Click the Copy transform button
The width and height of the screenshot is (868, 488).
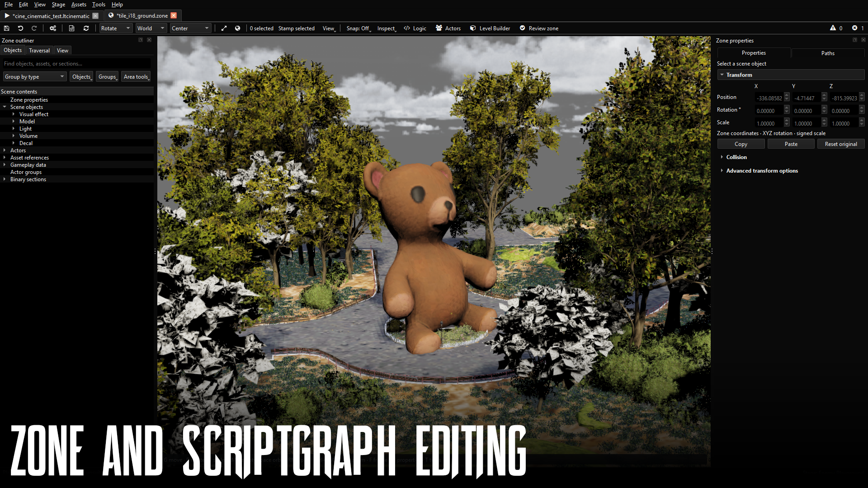(x=741, y=144)
